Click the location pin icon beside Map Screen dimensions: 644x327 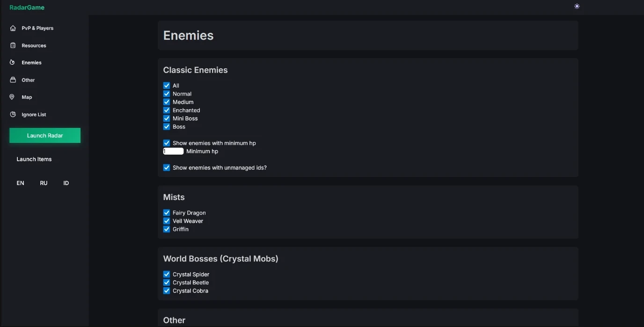click(13, 97)
